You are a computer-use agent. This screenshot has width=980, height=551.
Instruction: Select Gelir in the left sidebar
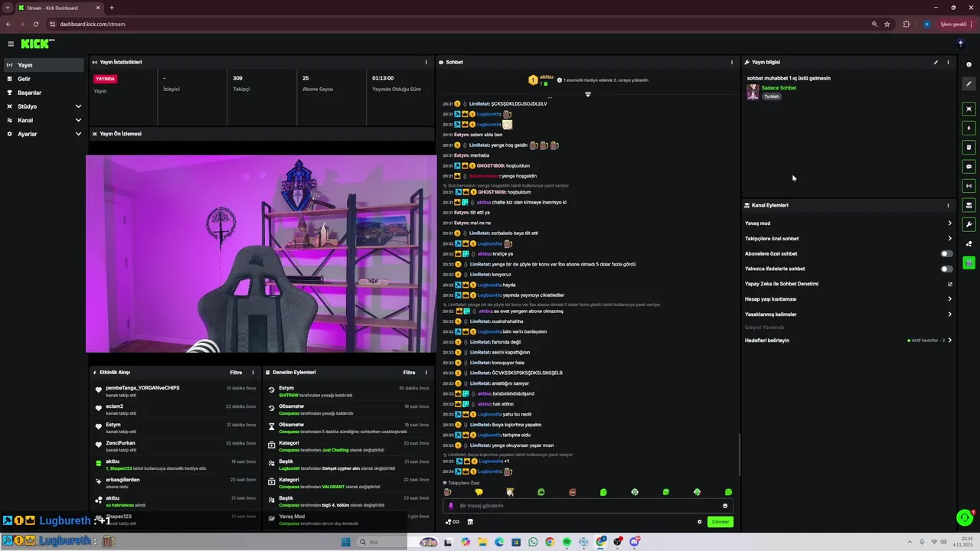pyautogui.click(x=44, y=79)
